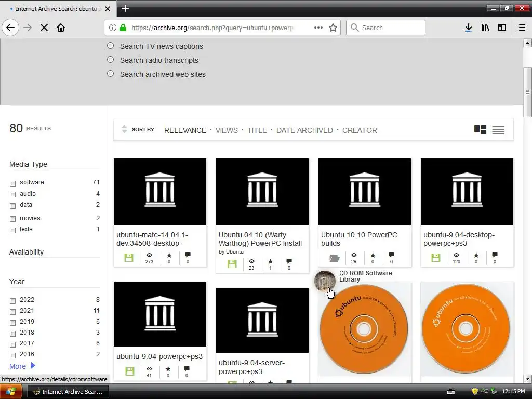The height and width of the screenshot is (399, 532).
Task: Click the browser Search input field
Action: pyautogui.click(x=385, y=28)
